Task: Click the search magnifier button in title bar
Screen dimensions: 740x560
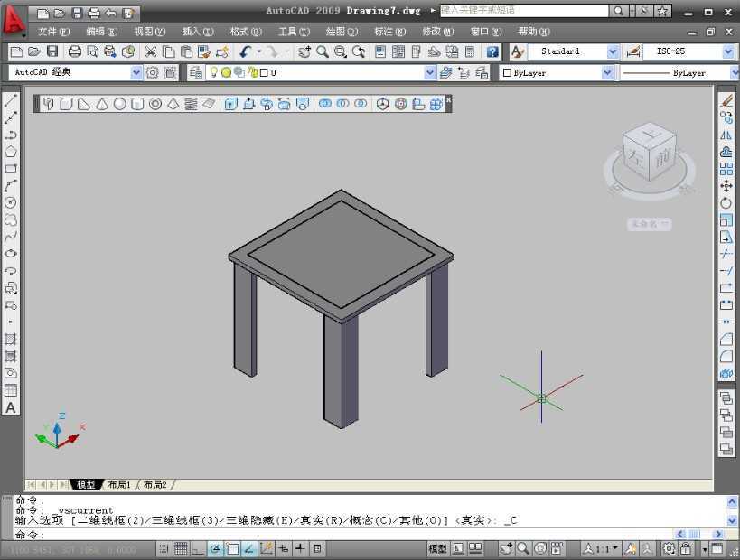Action: pyautogui.click(x=618, y=11)
